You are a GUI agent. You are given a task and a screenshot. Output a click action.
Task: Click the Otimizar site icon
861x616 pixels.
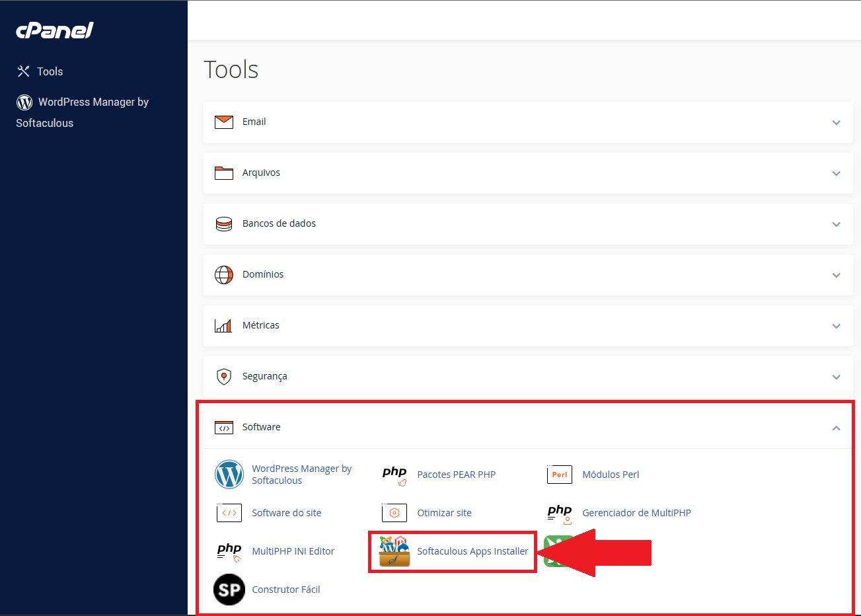coord(394,513)
